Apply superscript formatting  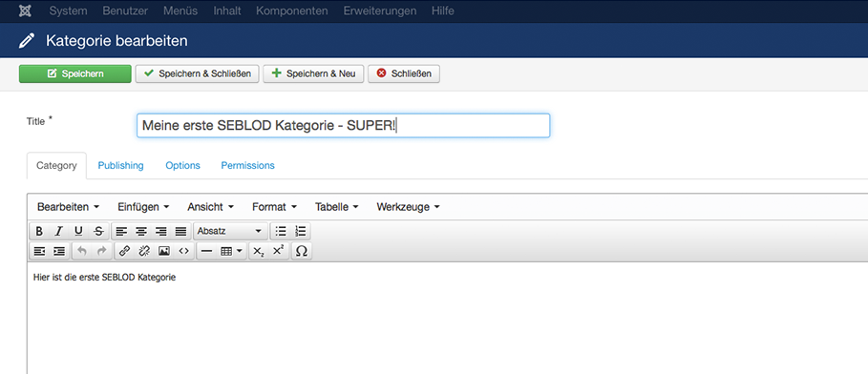tap(279, 251)
